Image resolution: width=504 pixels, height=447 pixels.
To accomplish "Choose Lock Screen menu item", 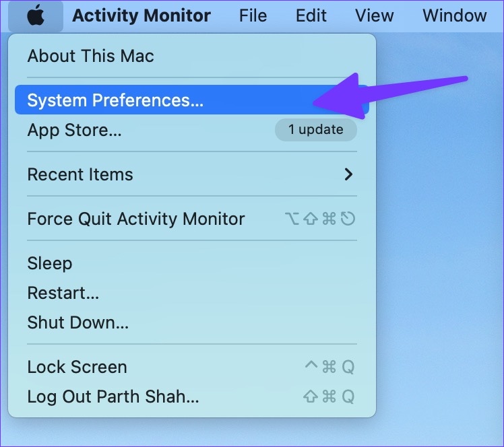I will [192, 367].
